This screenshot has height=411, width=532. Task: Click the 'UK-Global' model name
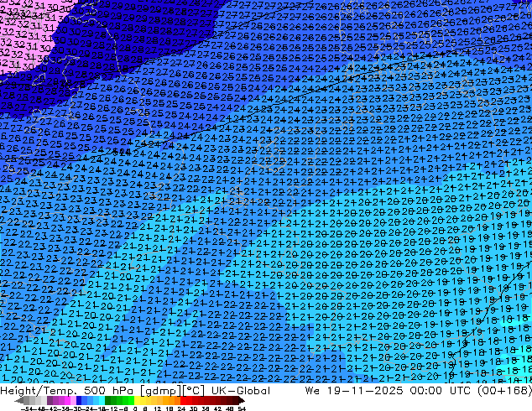tap(241, 391)
